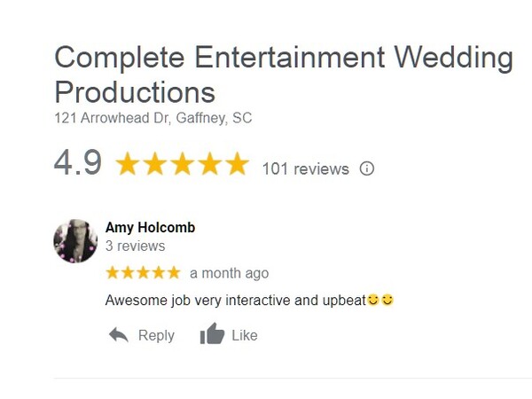Click the 4.9 rating number
The image size is (532, 399).
pos(78,162)
